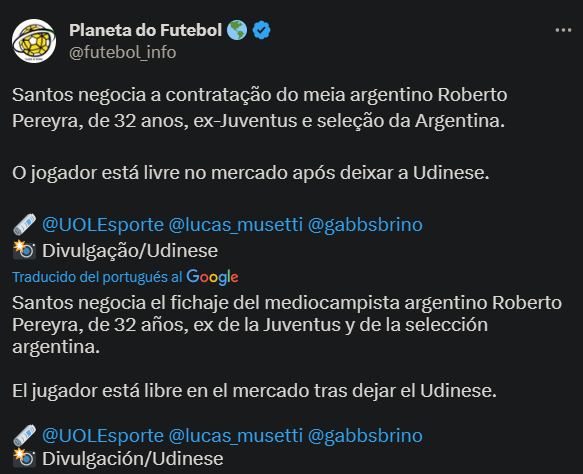This screenshot has height=474, width=583.
Task: Click the original Portuguese tweet text about Santos
Action: (x=260, y=107)
